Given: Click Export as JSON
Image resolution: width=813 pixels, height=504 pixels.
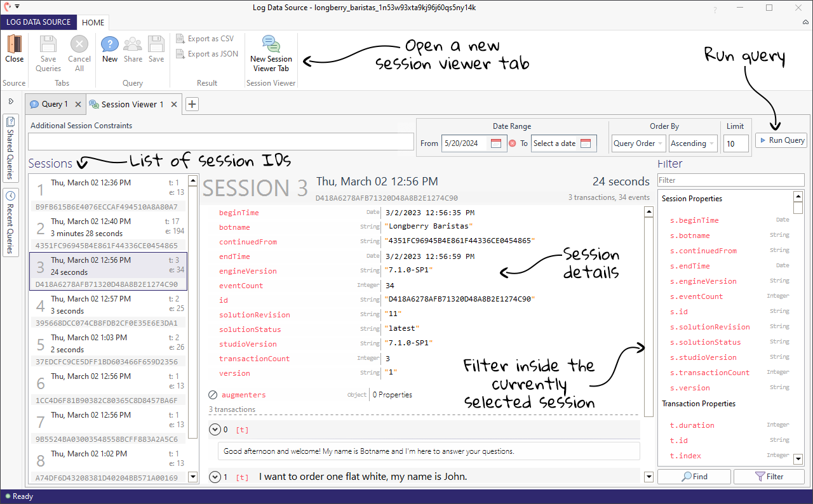Looking at the screenshot, I should (x=207, y=54).
